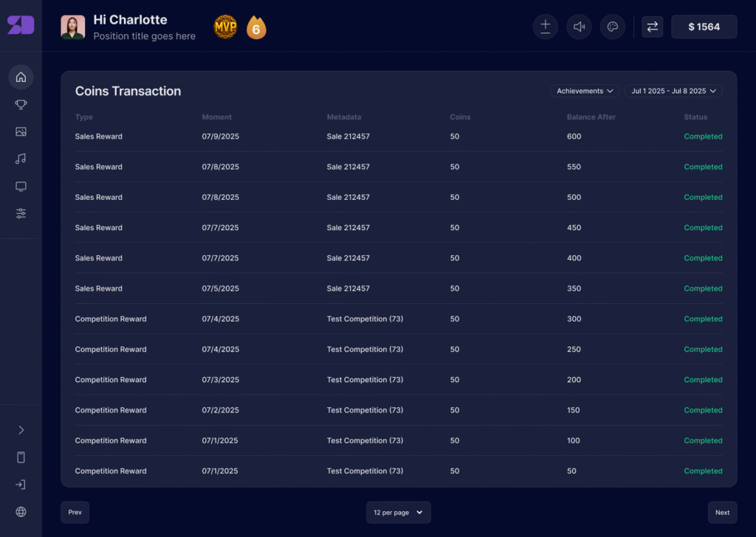Click the logout icon in sidebar
Viewport: 756px width, 537px height.
point(21,485)
